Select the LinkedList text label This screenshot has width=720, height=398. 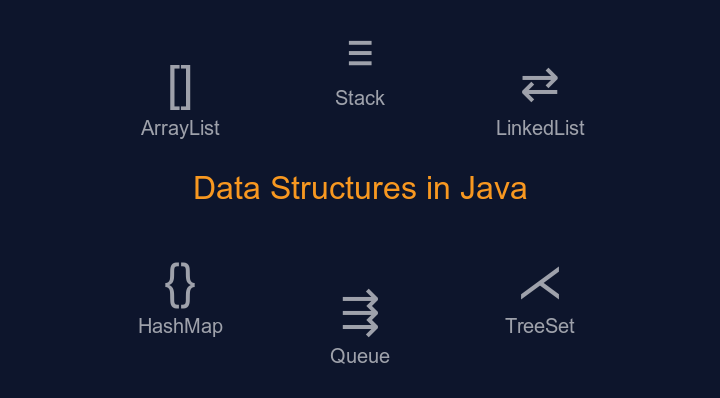point(540,128)
